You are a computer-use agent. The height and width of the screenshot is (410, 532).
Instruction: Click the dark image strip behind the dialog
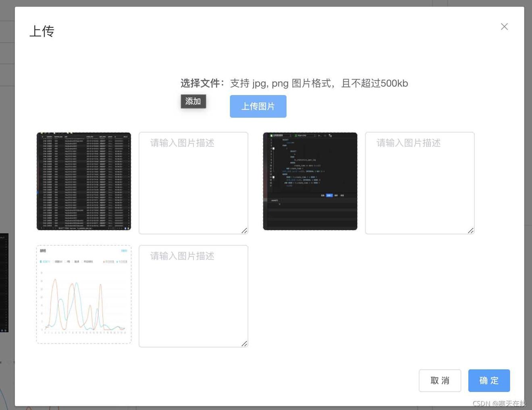tap(4, 283)
